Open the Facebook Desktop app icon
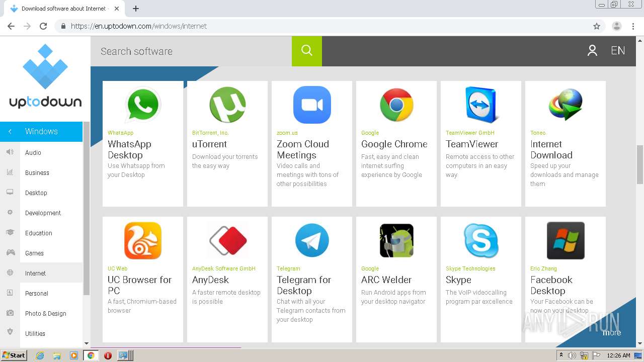The image size is (644, 362). point(566,240)
